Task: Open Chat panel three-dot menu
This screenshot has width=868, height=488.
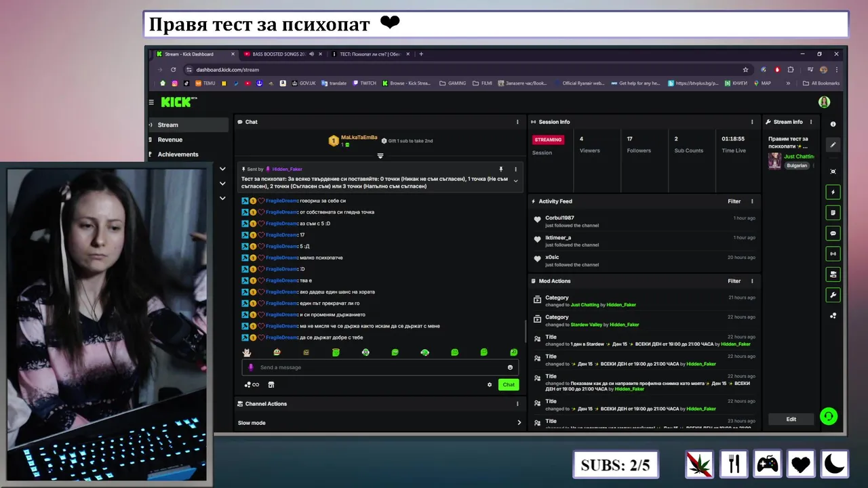Action: [x=517, y=122]
